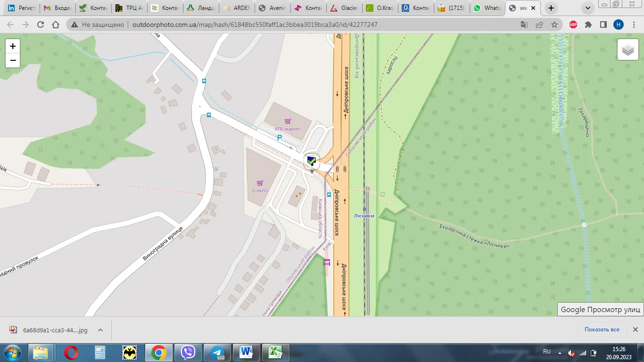The image size is (644, 362).
Task: Bookmark this page with the star icon
Action: pos(554,25)
